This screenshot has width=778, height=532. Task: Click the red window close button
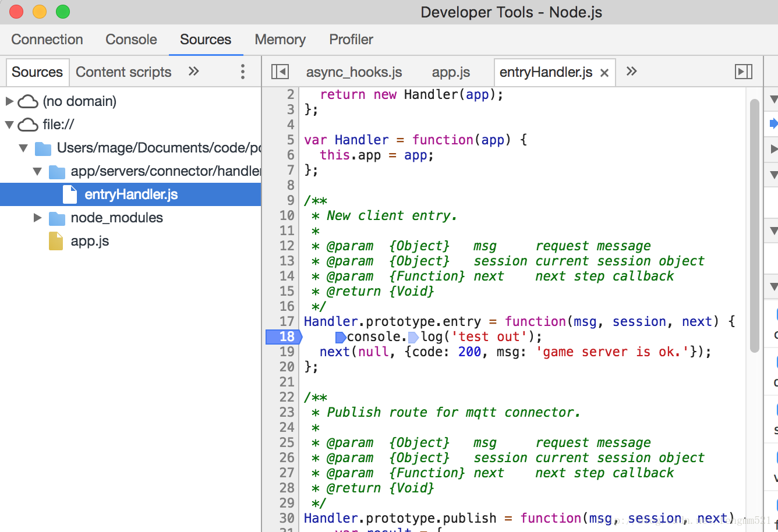(16, 12)
